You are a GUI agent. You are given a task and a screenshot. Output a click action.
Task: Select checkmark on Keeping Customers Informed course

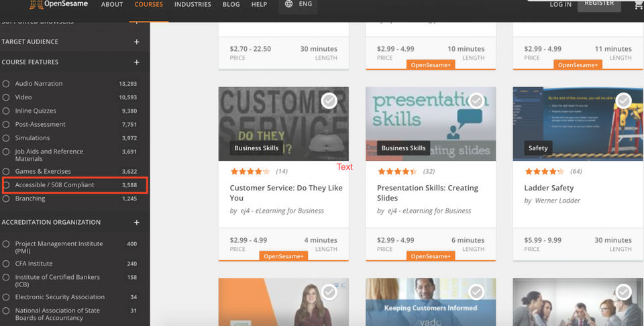(476, 292)
